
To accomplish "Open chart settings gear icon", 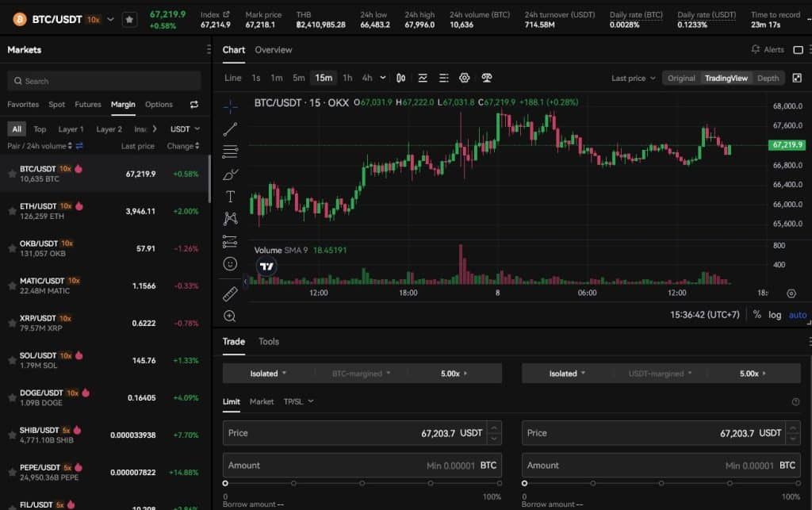I will tap(465, 78).
